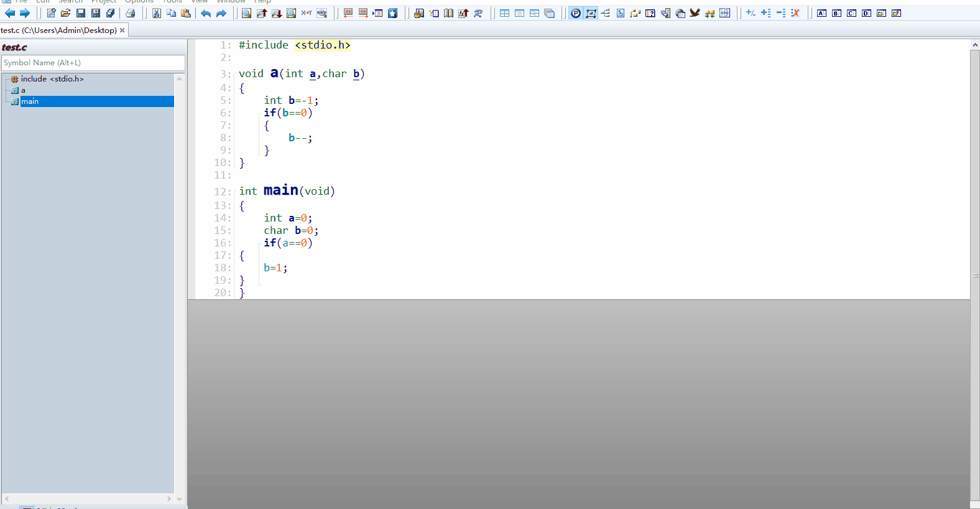
Task: Toggle the symbol tree panel icon
Action: pos(606,13)
